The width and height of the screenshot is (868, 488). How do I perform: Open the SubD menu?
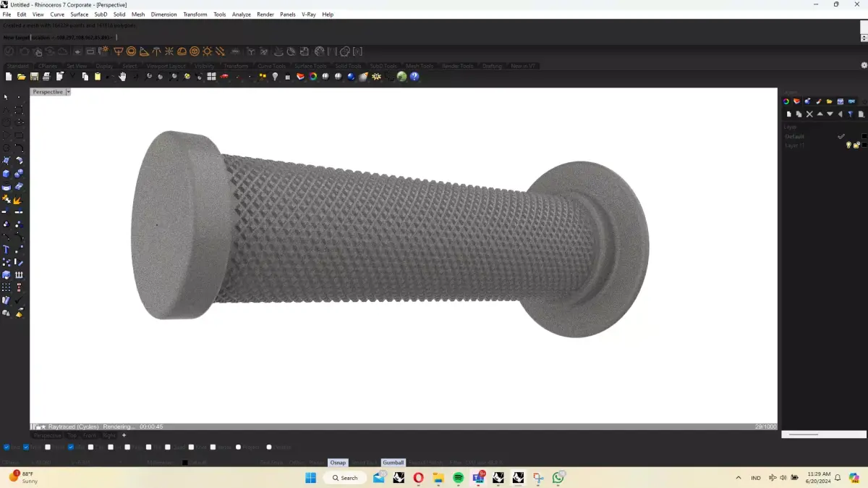point(101,14)
